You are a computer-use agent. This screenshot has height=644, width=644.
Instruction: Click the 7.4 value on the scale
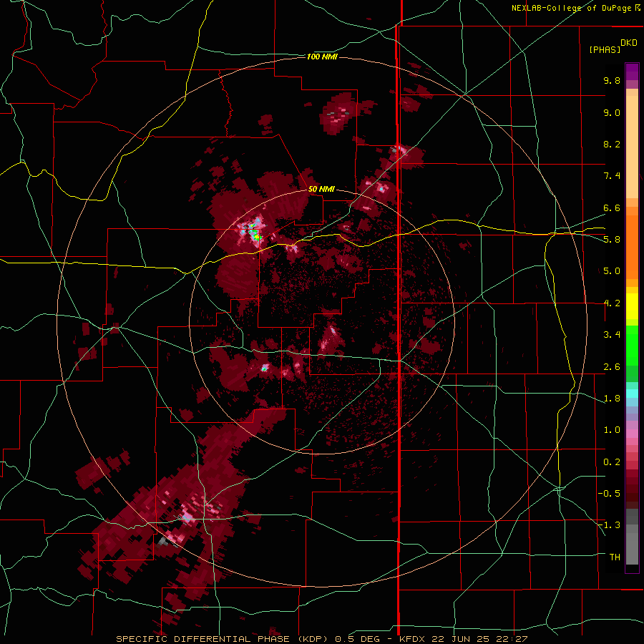(612, 176)
